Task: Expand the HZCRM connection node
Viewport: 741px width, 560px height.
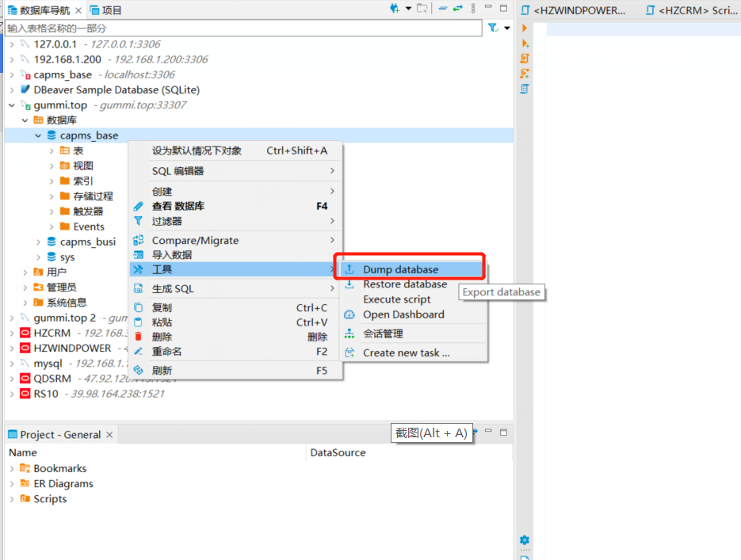Action: (12, 333)
